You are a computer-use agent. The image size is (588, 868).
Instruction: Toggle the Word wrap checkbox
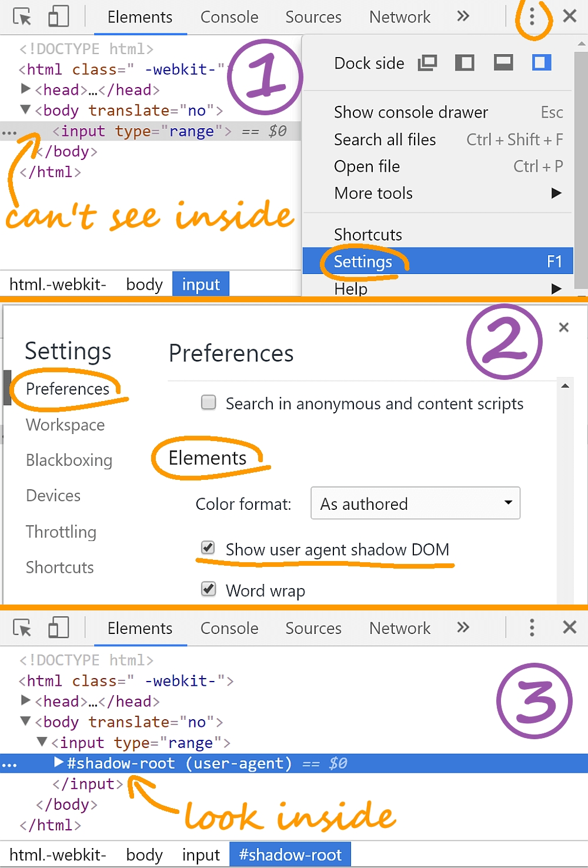209,589
